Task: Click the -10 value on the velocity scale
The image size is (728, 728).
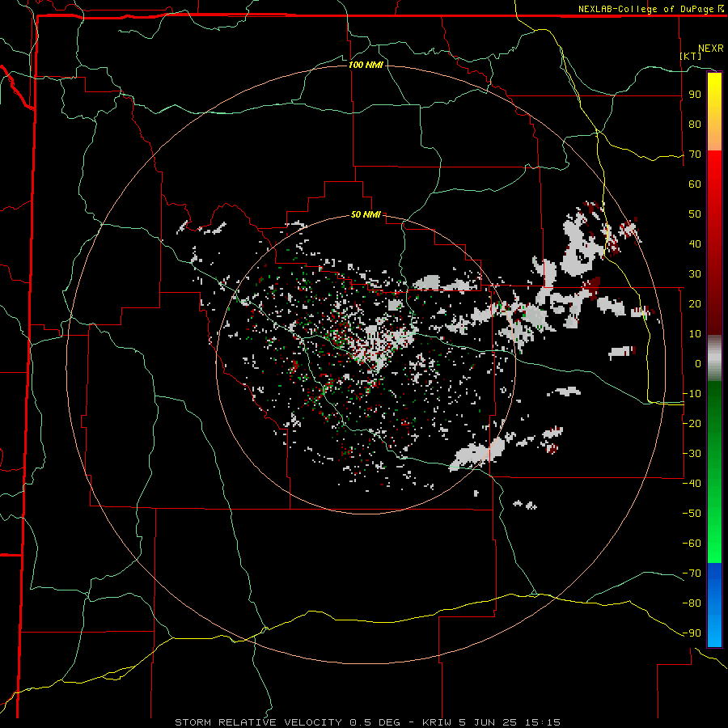Action: [x=692, y=394]
